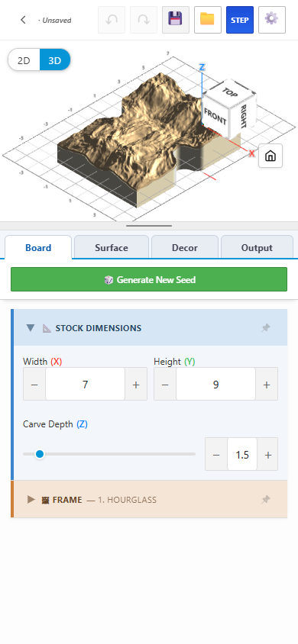Pin the Stock Dimensions section
Image resolution: width=298 pixels, height=644 pixels.
266,328
